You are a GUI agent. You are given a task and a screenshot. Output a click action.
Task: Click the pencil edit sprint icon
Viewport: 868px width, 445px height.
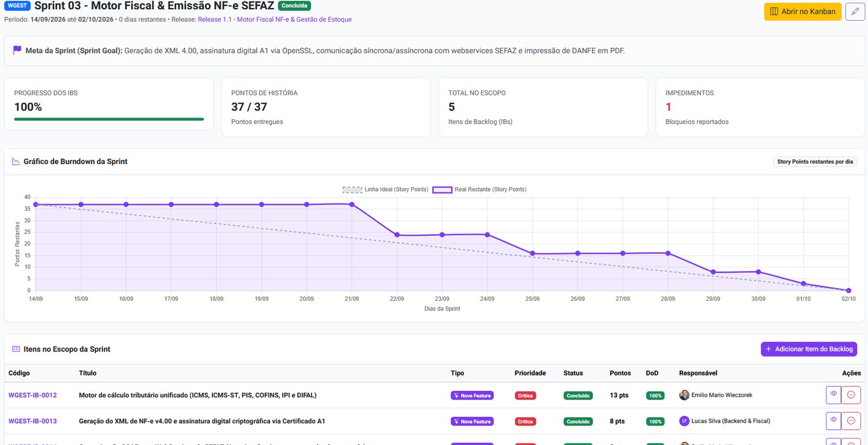pyautogui.click(x=855, y=11)
